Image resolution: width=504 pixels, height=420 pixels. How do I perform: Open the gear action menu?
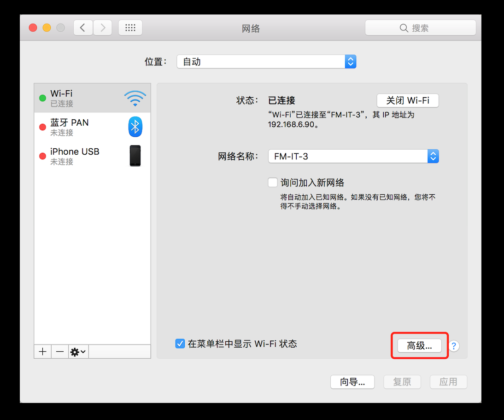(x=77, y=351)
